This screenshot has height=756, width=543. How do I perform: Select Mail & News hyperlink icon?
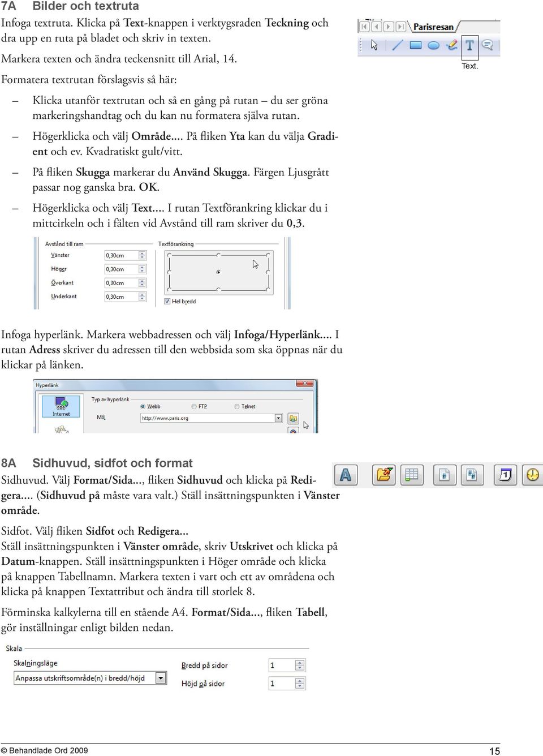click(x=61, y=429)
